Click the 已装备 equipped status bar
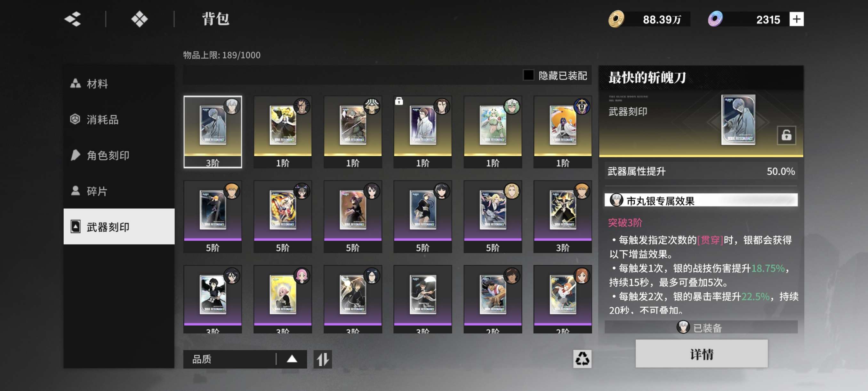The image size is (868, 391). pos(701,327)
